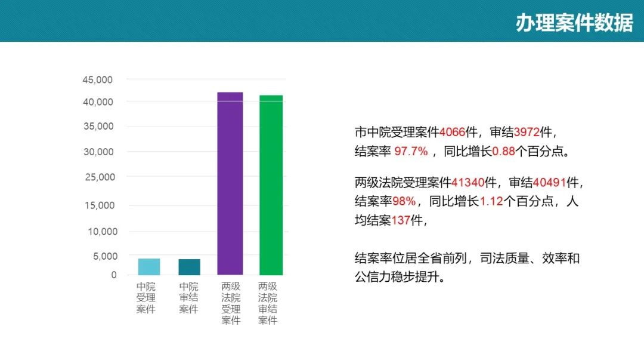Viewport: 644px width, 363px height.
Task: Click the 两级法院受理案件 category label
Action: (230, 303)
